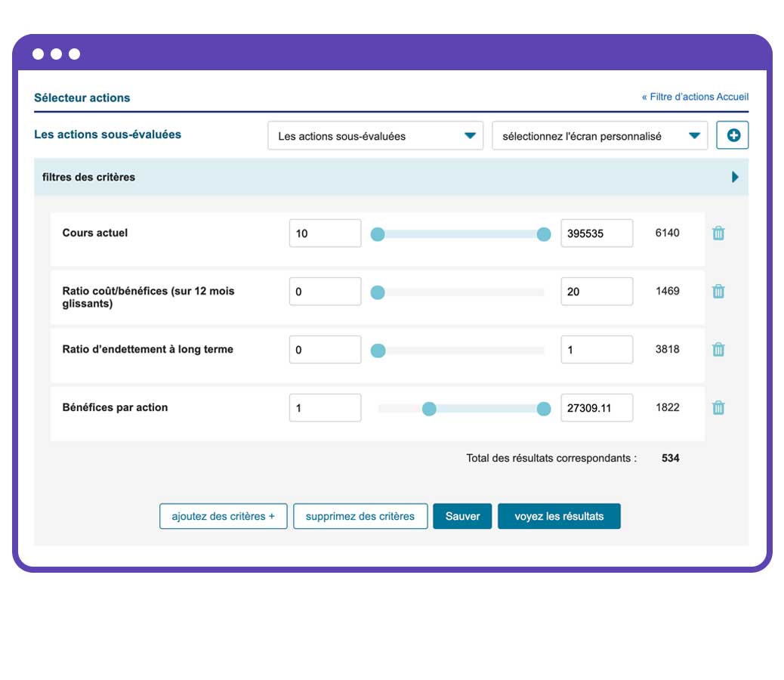Click ajoutez des critères +

(223, 516)
